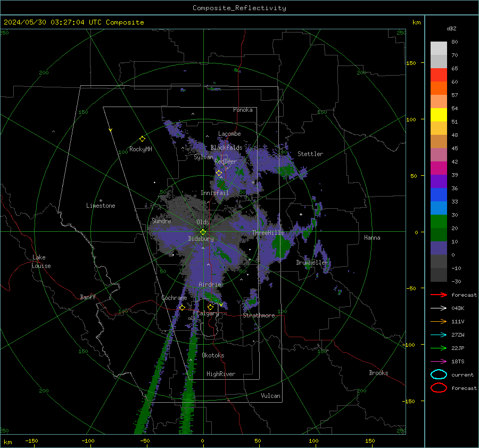This screenshot has height=448, width=479.
Task: Click the 150 km right axis tick label
Action: click(411, 63)
